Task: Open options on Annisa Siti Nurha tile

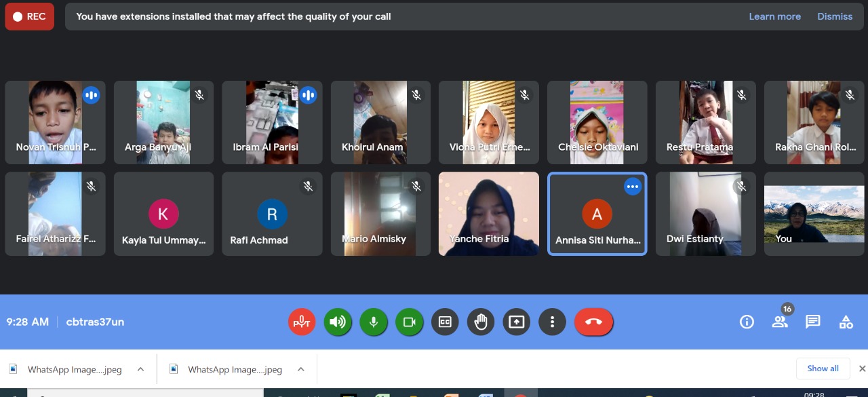Action: point(632,187)
